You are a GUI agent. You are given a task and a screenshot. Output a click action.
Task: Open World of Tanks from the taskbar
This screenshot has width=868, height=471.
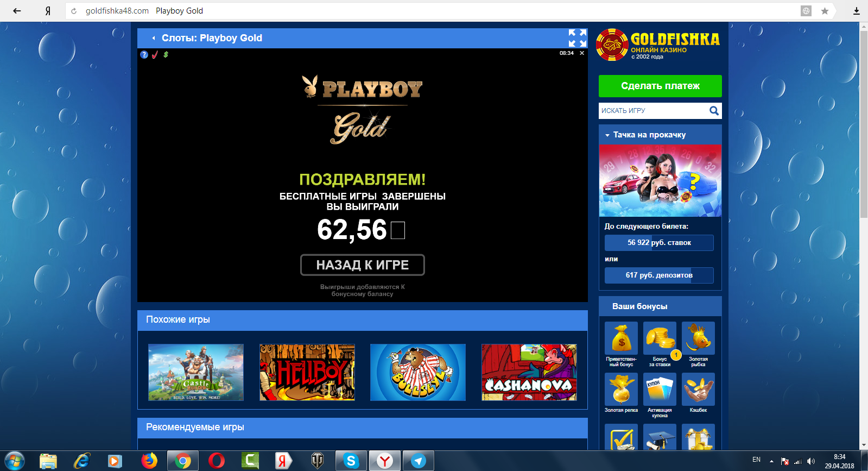[x=318, y=461]
